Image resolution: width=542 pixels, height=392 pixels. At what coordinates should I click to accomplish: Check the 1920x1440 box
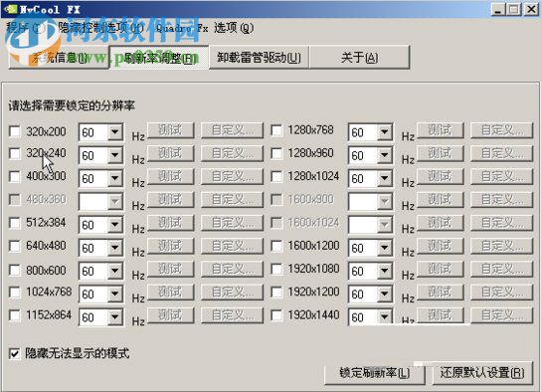click(x=276, y=315)
